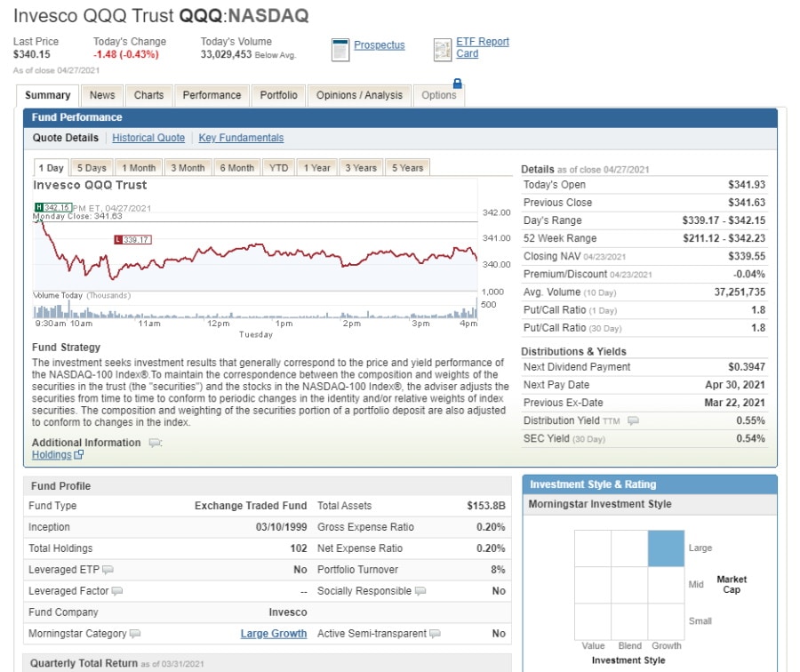This screenshot has height=672, width=800.
Task: Open the Historical Quote link
Action: [148, 138]
